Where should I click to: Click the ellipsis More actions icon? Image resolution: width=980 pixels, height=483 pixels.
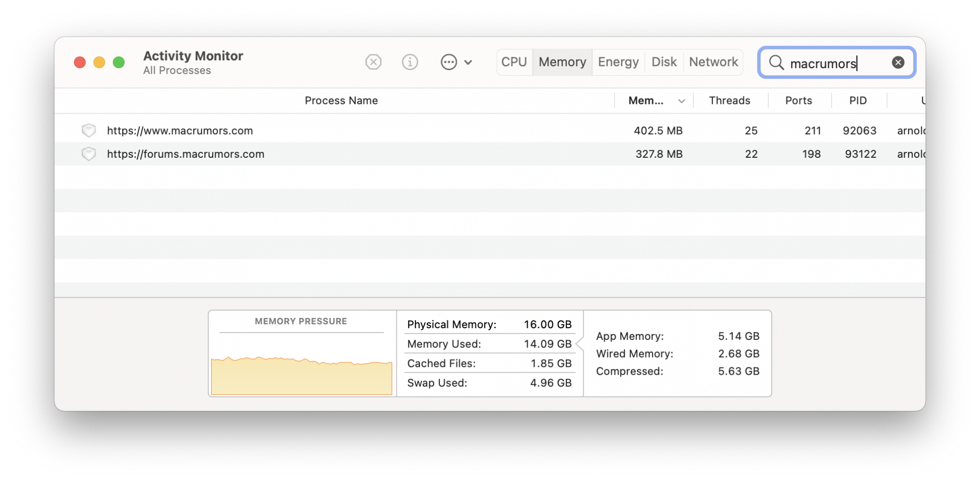pos(449,62)
